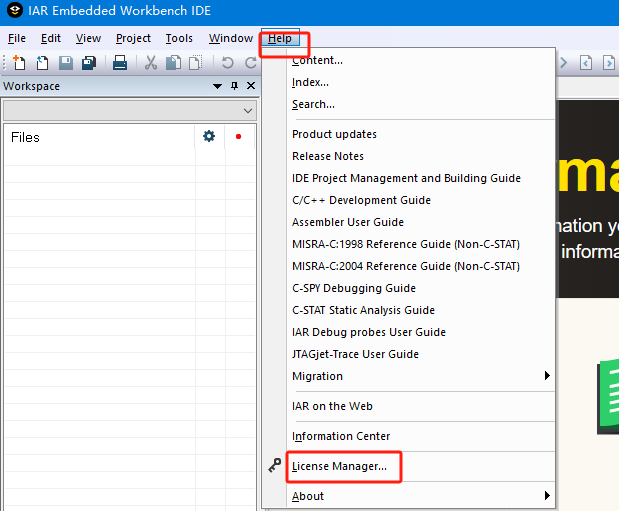Viewport: 619px width, 511px height.
Task: Click the previous bookmark page icon
Action: tap(586, 63)
